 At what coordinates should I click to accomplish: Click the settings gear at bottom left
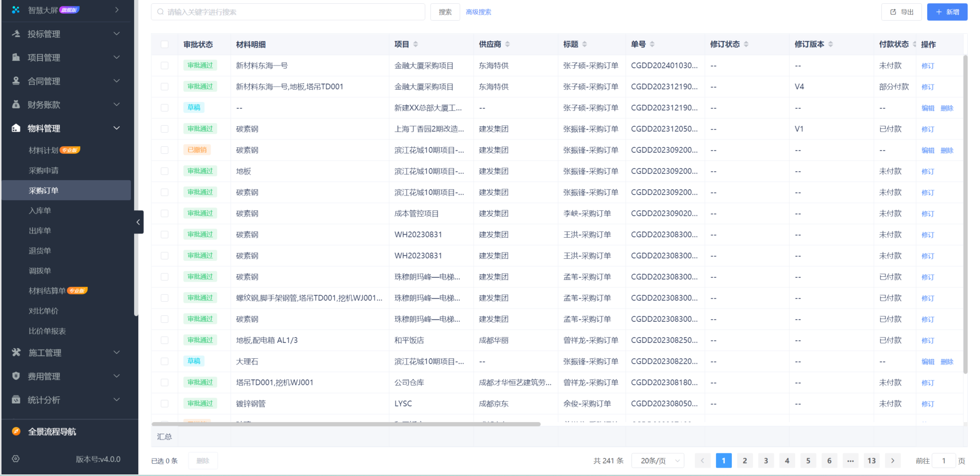(x=15, y=459)
